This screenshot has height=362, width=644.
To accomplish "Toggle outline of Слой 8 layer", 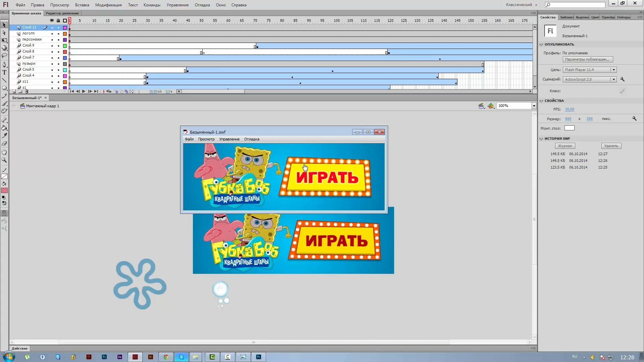I will pyautogui.click(x=65, y=52).
